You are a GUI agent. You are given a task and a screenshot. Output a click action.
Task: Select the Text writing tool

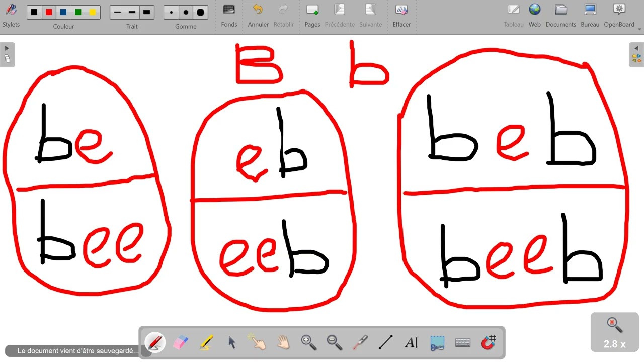[412, 342]
